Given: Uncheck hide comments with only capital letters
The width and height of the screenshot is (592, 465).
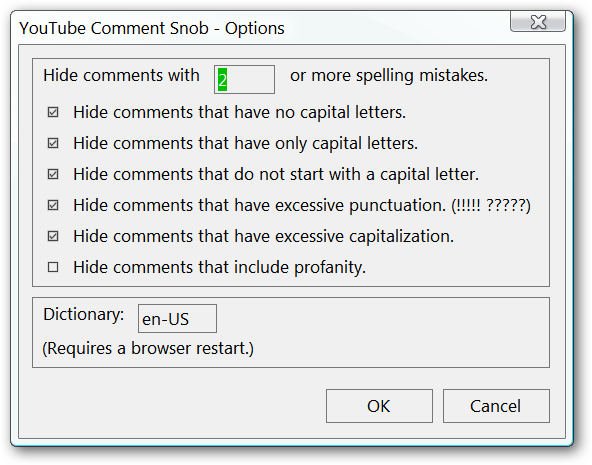Looking at the screenshot, I should (x=53, y=143).
